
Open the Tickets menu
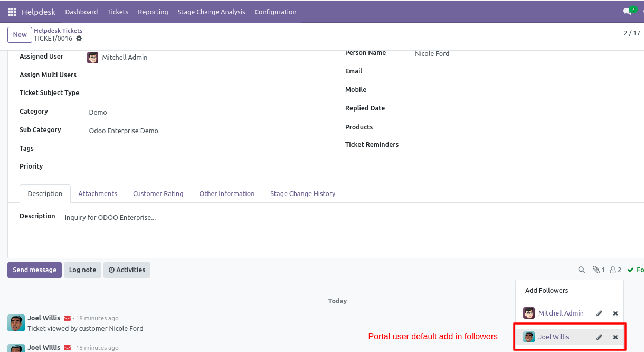(118, 12)
